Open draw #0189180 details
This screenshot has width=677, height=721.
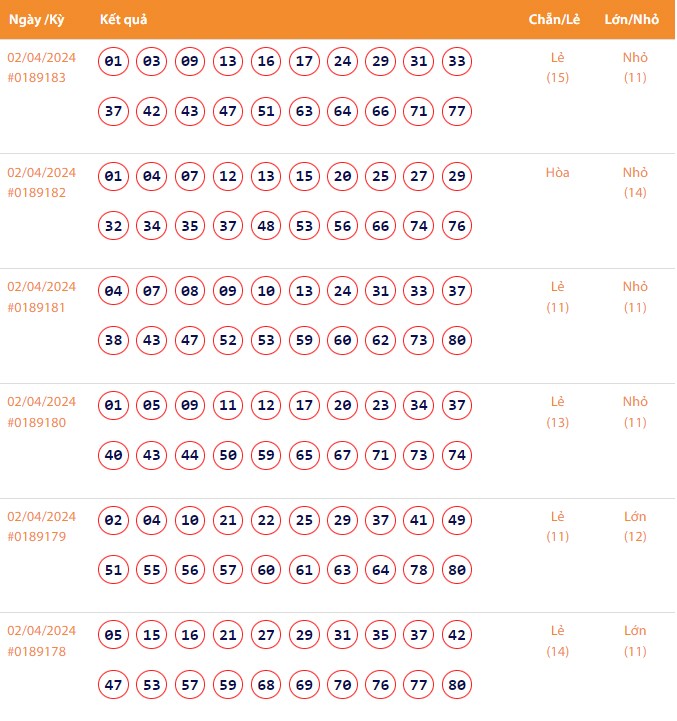pyautogui.click(x=36, y=422)
